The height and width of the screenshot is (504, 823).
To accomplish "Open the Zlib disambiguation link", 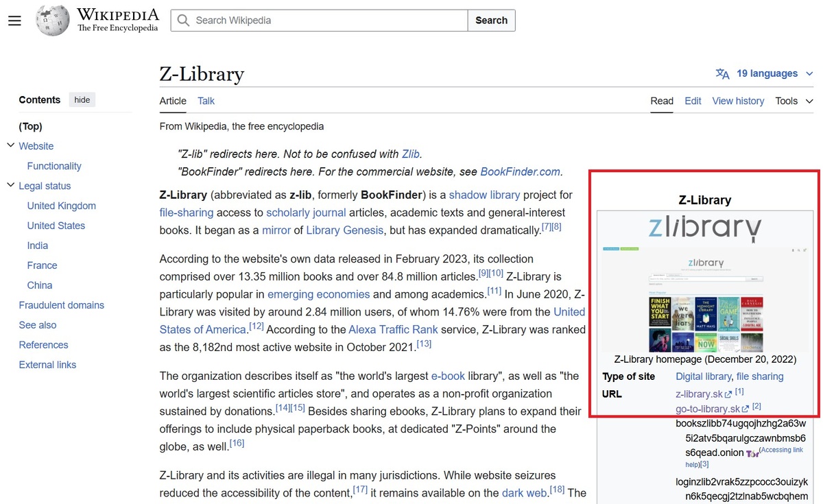I will (411, 154).
